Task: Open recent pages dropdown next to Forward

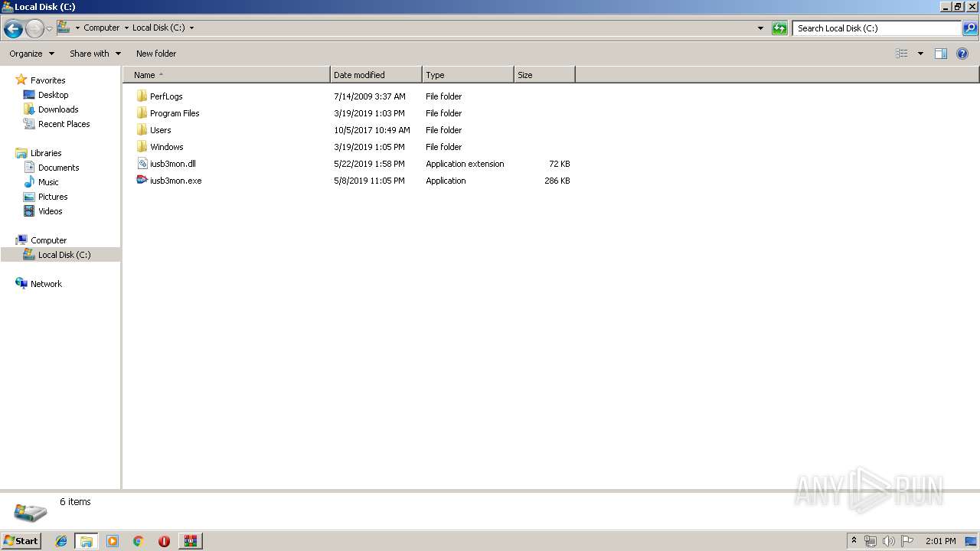Action: [50, 29]
